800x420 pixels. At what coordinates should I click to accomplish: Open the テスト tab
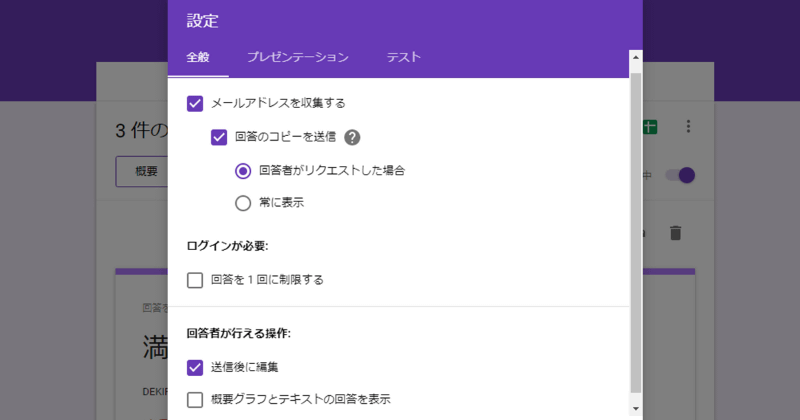(404, 58)
